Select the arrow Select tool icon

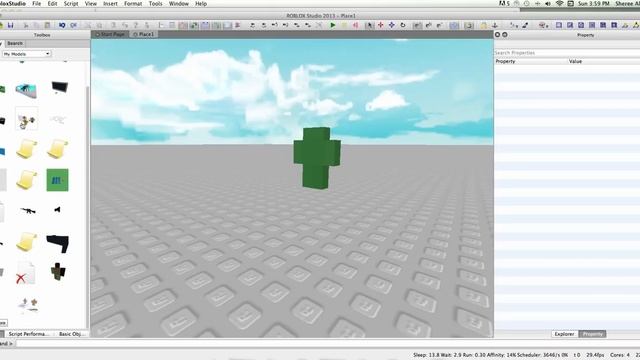(x=369, y=25)
